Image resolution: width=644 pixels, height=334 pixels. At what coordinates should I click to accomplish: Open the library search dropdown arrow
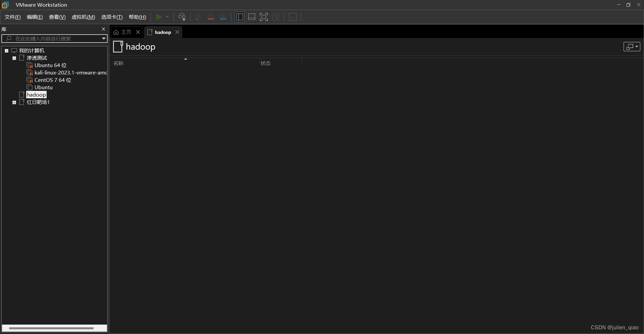click(104, 39)
